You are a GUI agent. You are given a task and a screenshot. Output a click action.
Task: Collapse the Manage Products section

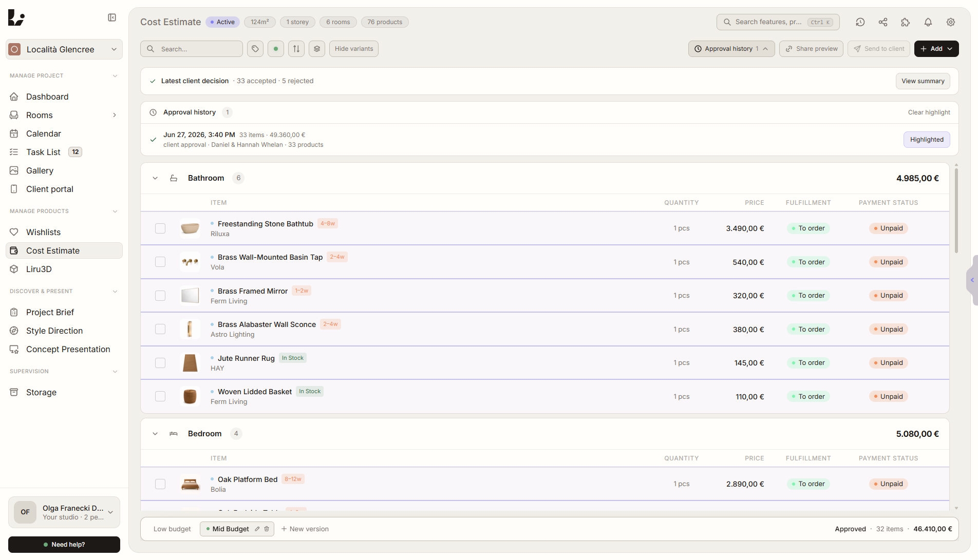115,211
